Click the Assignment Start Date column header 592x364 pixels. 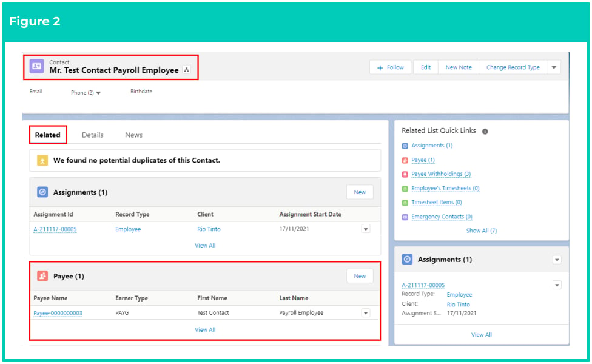click(x=310, y=214)
